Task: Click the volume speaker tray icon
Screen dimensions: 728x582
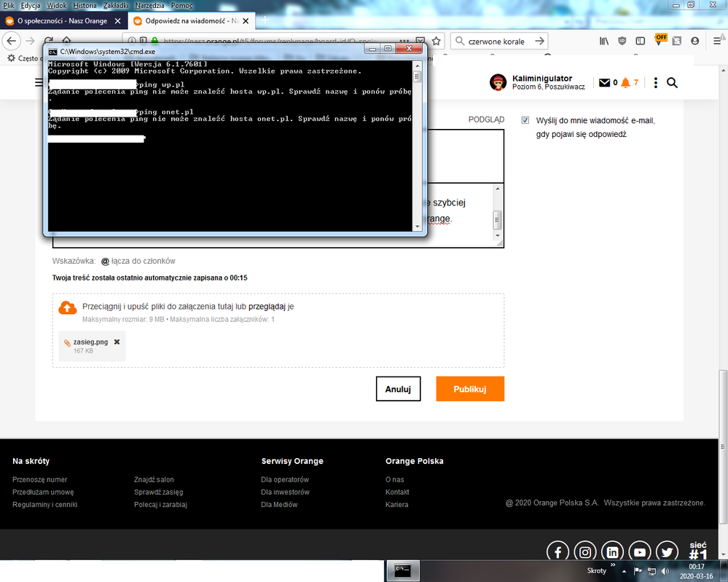Action: click(x=665, y=571)
